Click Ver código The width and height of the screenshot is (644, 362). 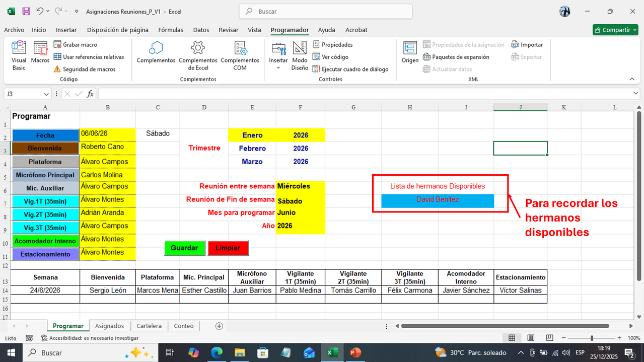(x=330, y=57)
